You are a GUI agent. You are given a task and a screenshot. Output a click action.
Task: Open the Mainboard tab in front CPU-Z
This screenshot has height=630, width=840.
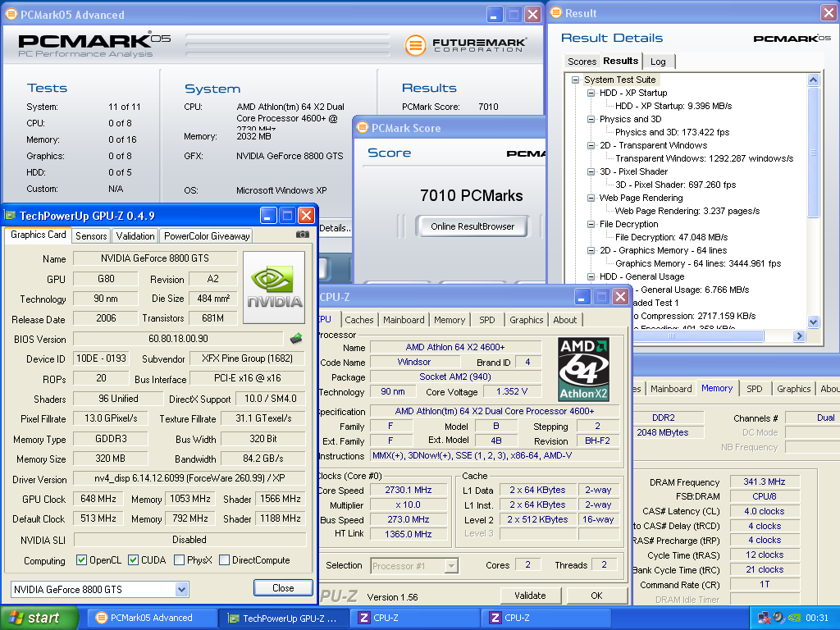click(404, 320)
